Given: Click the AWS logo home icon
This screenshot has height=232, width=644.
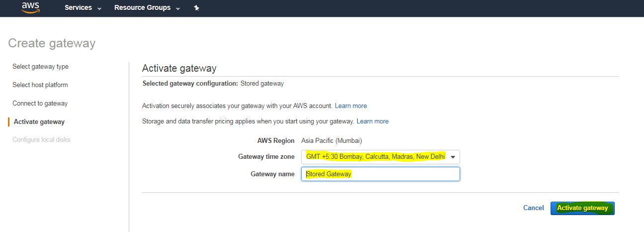Looking at the screenshot, I should pos(30,7).
